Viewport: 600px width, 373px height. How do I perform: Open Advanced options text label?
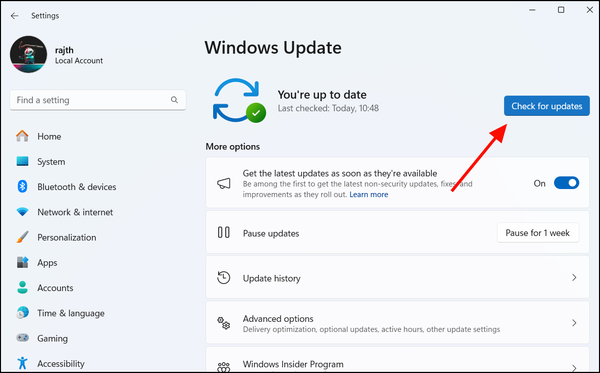pyautogui.click(x=278, y=319)
